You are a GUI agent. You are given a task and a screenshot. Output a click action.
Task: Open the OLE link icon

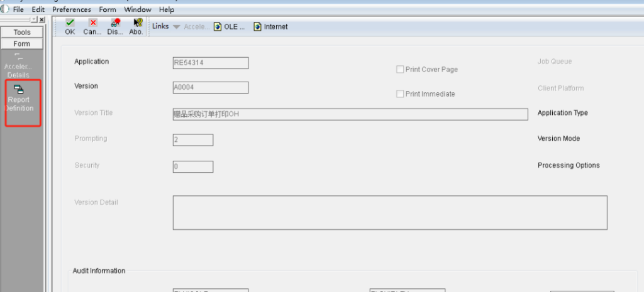[x=218, y=26]
